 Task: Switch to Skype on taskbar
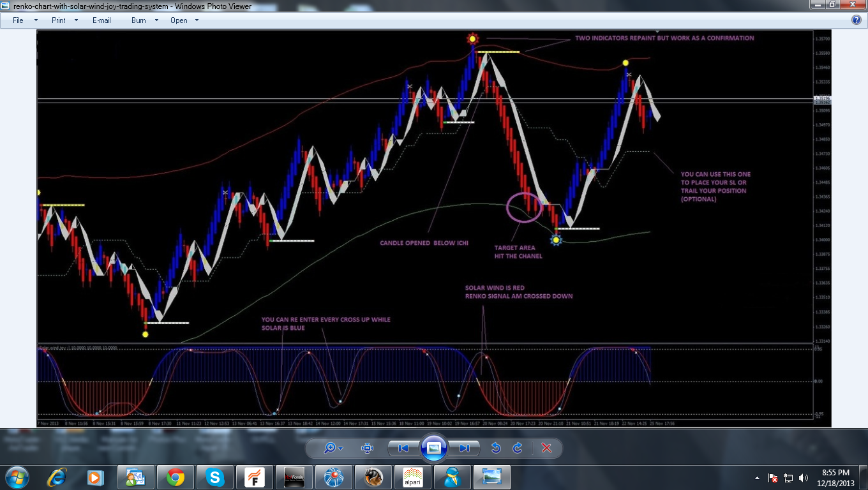215,477
